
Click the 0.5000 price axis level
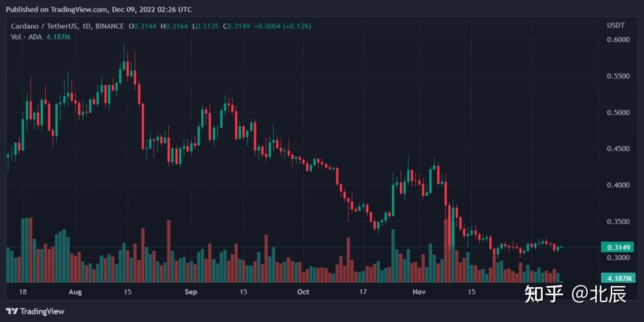coord(618,113)
